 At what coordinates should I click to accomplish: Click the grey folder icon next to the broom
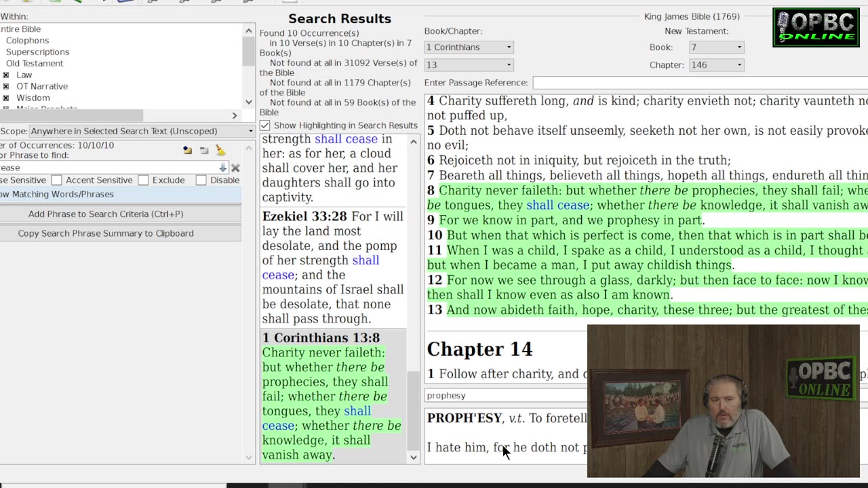[204, 150]
